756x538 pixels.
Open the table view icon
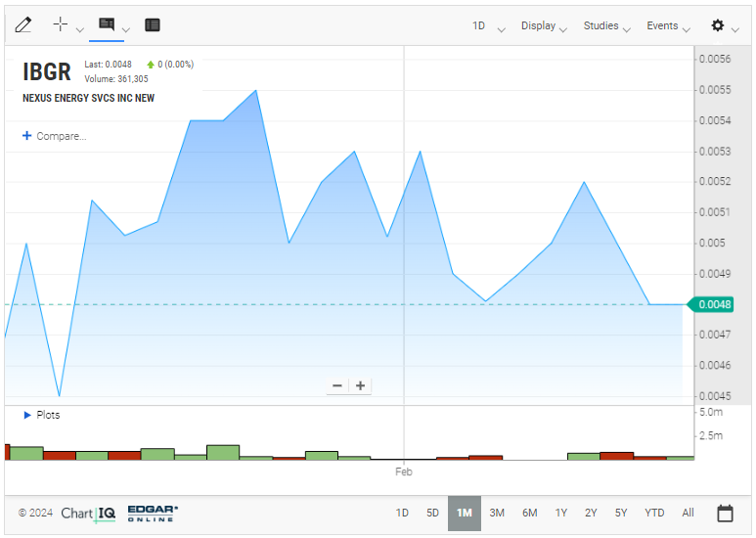153,25
